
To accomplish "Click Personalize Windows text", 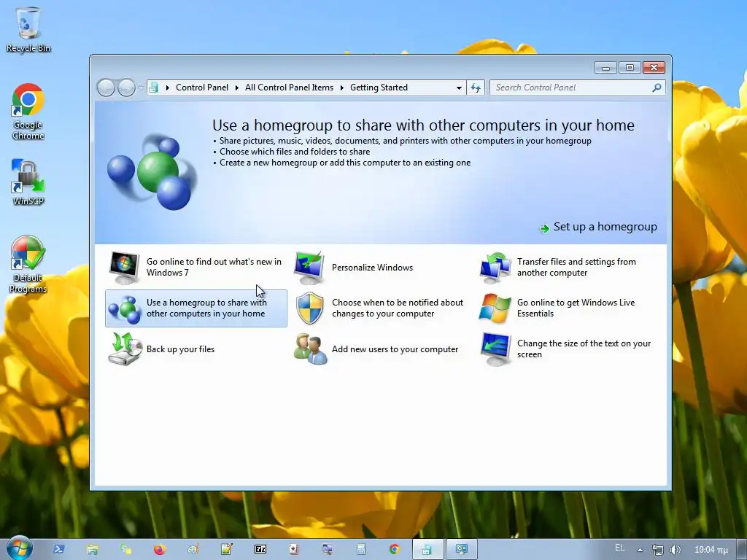I will point(373,268).
